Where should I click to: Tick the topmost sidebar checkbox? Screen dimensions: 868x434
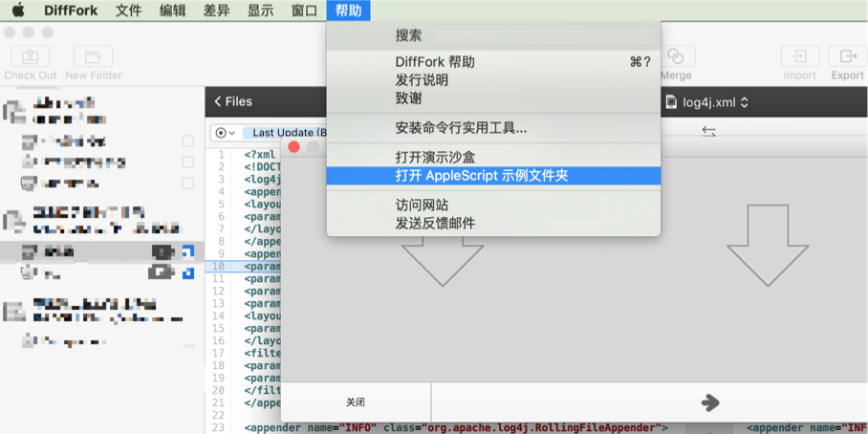pos(188,141)
